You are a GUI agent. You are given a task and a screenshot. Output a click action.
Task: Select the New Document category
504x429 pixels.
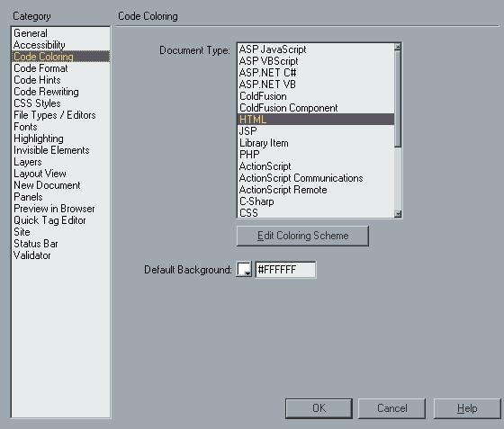click(61, 185)
